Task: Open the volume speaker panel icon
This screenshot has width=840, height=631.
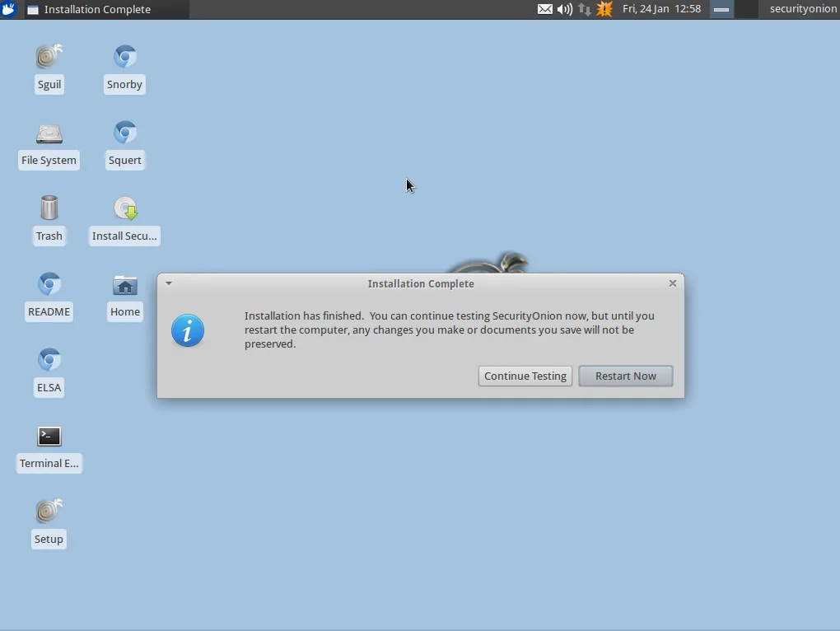Action: pos(565,9)
